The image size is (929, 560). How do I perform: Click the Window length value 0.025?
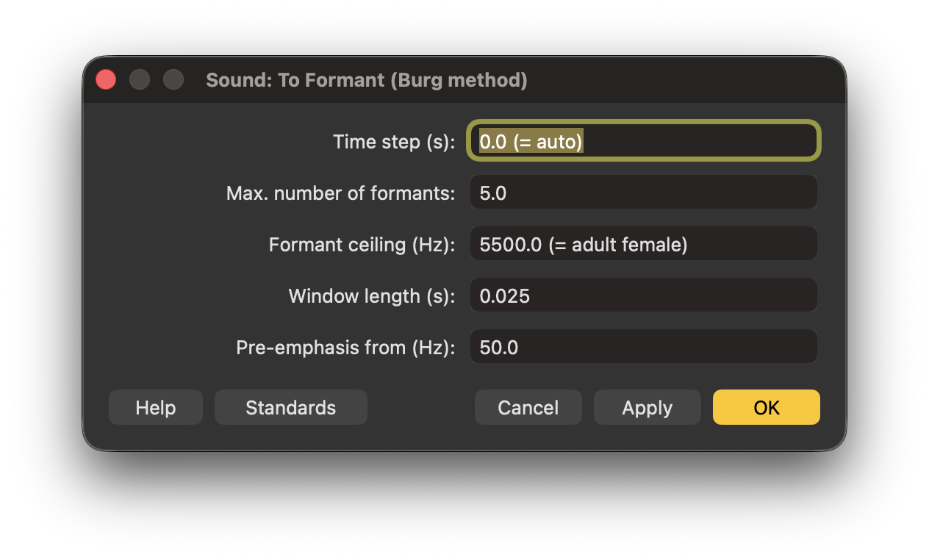coord(505,295)
